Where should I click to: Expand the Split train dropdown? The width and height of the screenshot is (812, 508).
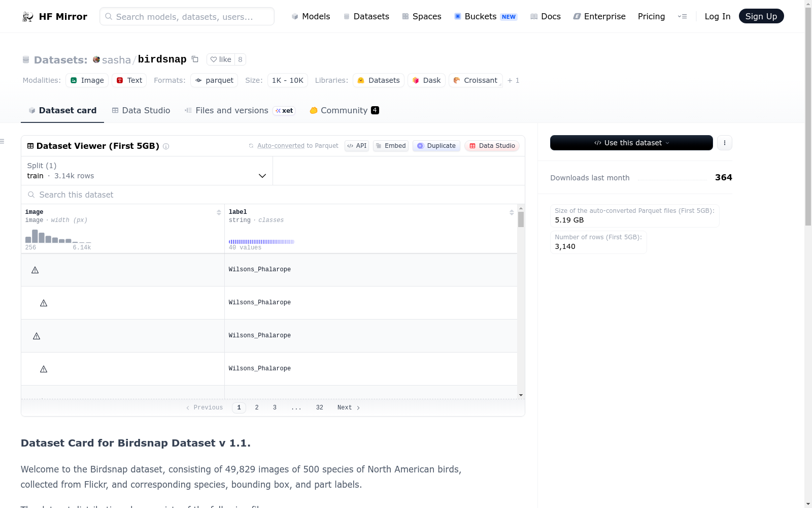point(147,171)
